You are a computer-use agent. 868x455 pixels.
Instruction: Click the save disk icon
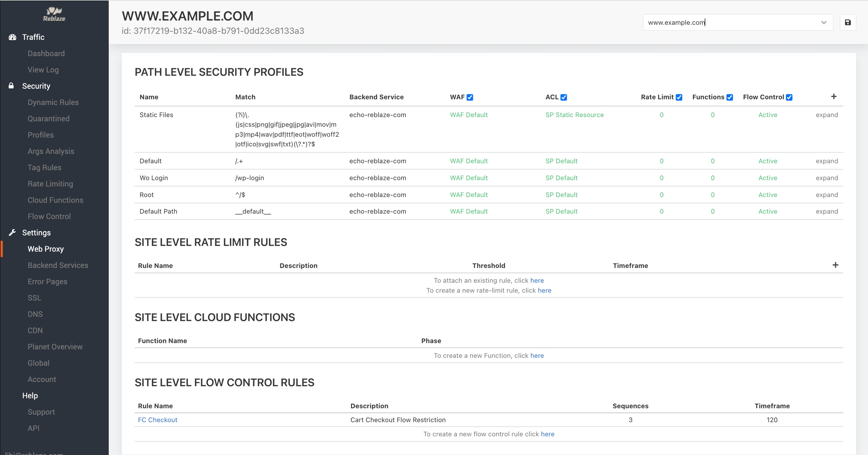pos(848,23)
